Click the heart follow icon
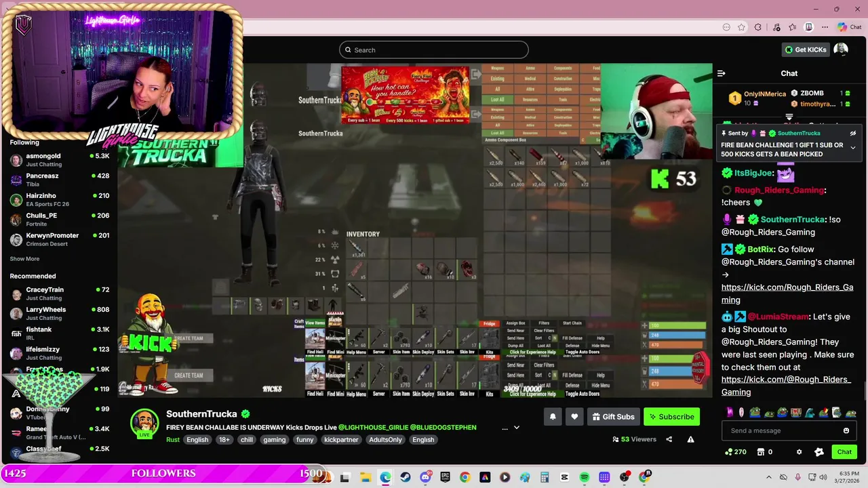The width and height of the screenshot is (868, 488). pyautogui.click(x=574, y=417)
